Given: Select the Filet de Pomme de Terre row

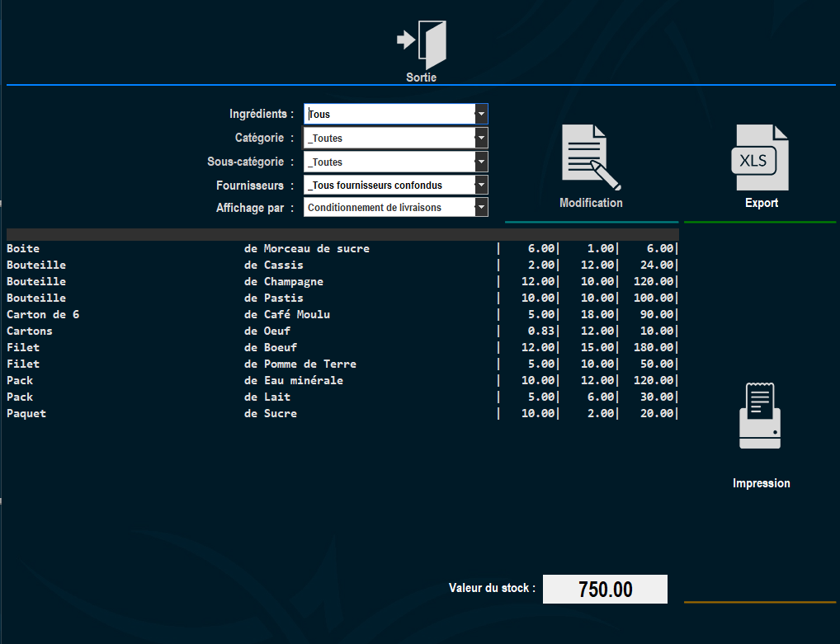Looking at the screenshot, I should pos(343,364).
